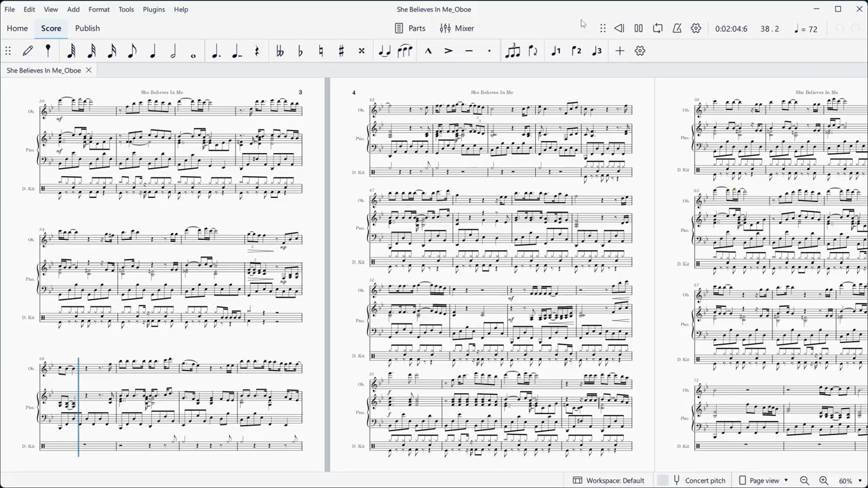
Task: Switch to the Publish tab
Action: click(87, 28)
